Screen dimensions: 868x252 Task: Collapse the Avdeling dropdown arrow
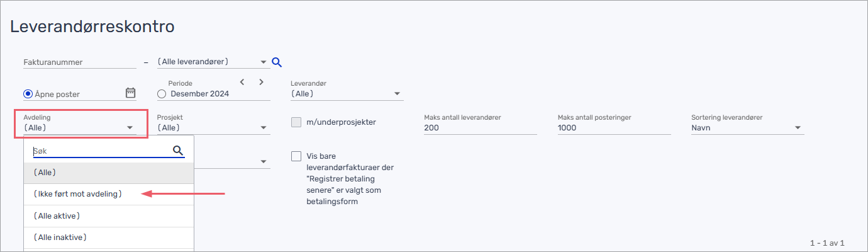pos(130,128)
